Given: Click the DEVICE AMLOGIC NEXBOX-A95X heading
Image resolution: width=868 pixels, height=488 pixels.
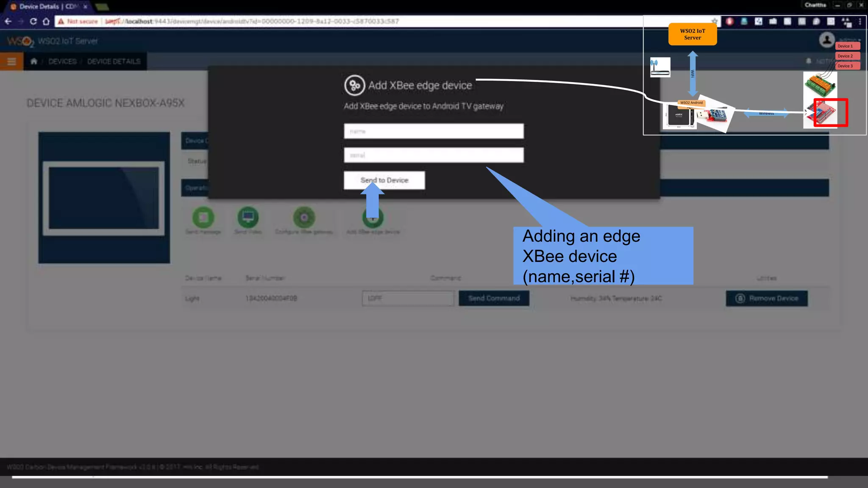Looking at the screenshot, I should pos(106,103).
